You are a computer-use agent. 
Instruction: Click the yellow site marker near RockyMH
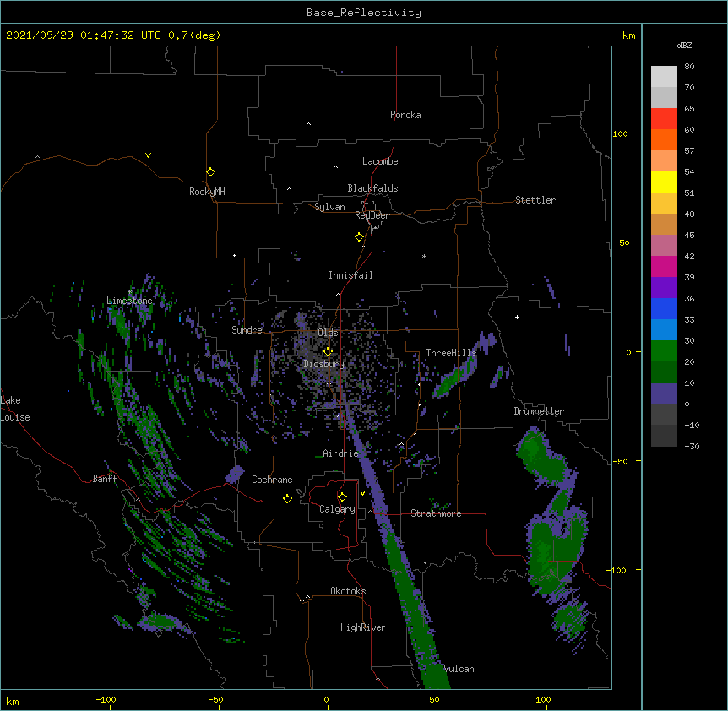(210, 171)
